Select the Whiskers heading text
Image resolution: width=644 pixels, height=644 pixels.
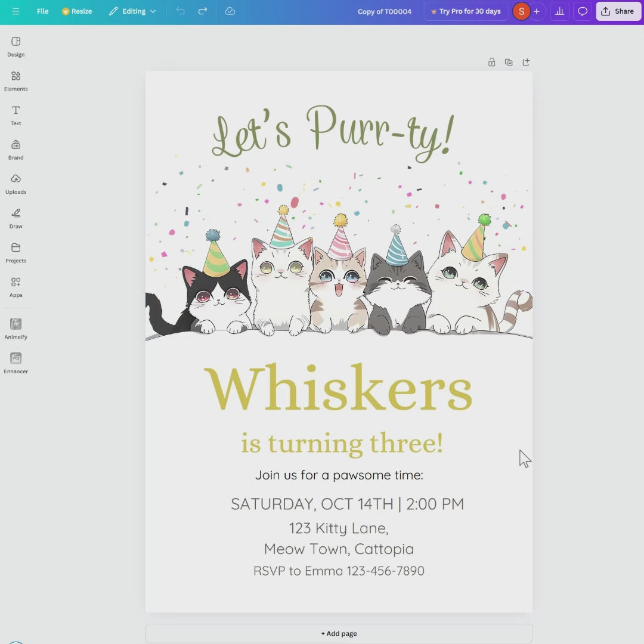(x=339, y=388)
